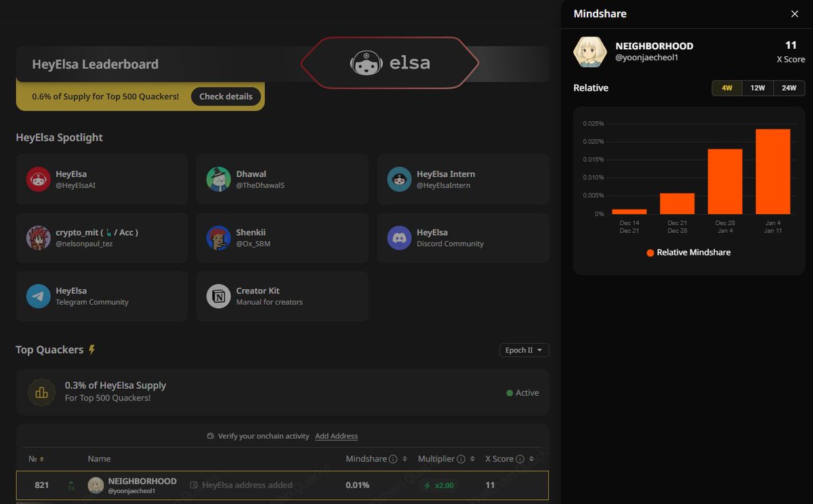
Task: Sort by Mindshare column arrows
Action: (404, 459)
